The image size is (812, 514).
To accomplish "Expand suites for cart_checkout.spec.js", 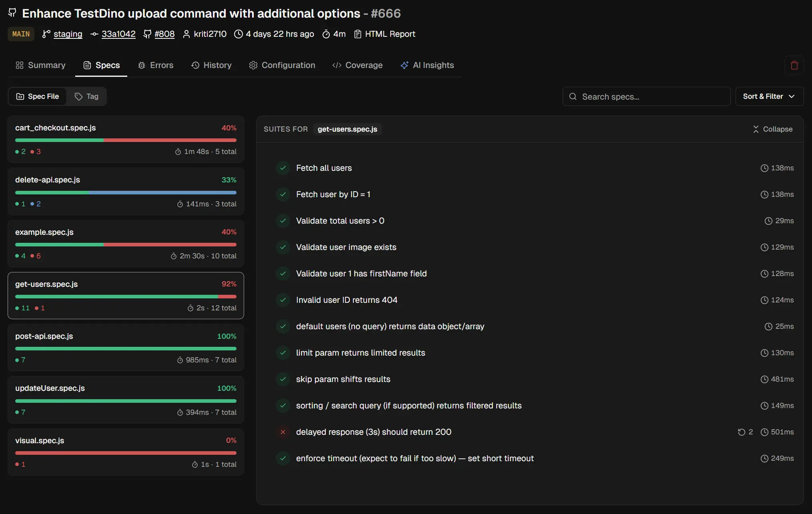I will point(126,140).
